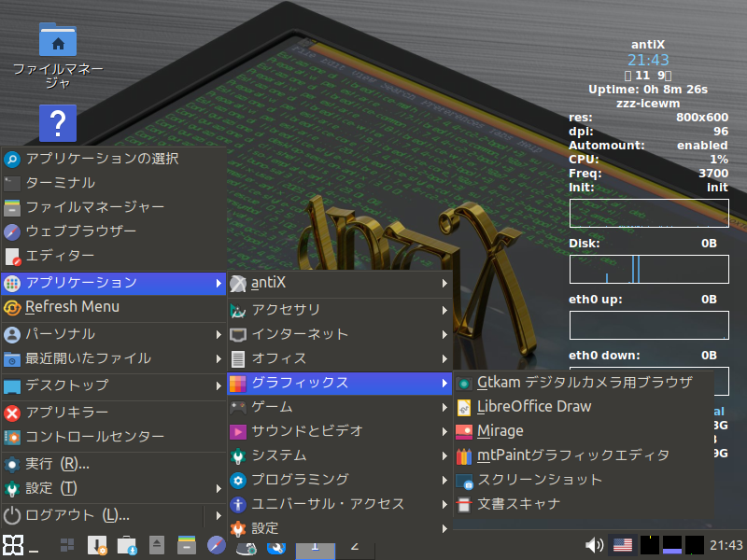Screen dimensions: 747x560
Task: Click the mtPaint pencils icon
Action: coord(463,456)
